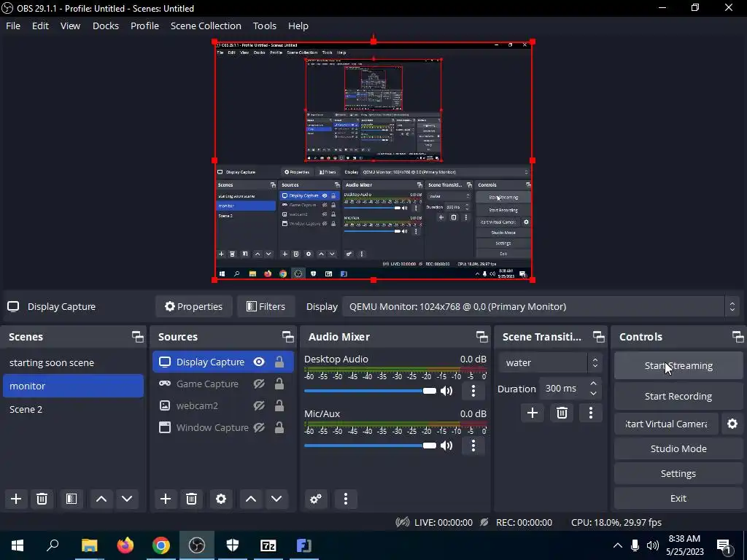Open OBS Settings button

click(678, 473)
